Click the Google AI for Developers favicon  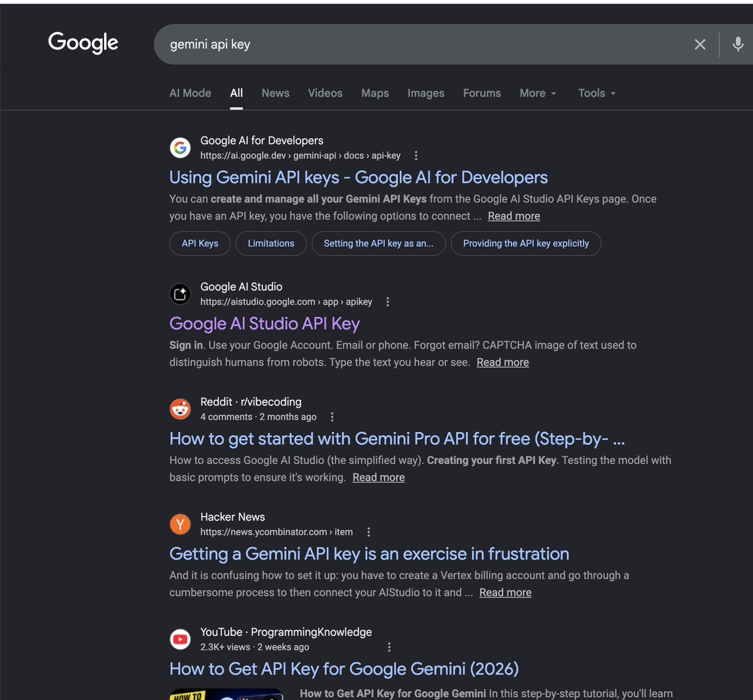[180, 148]
